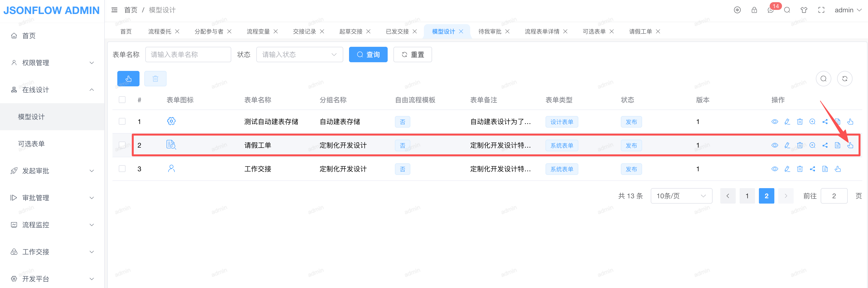Click the lock screen icon in the header

pyautogui.click(x=754, y=10)
